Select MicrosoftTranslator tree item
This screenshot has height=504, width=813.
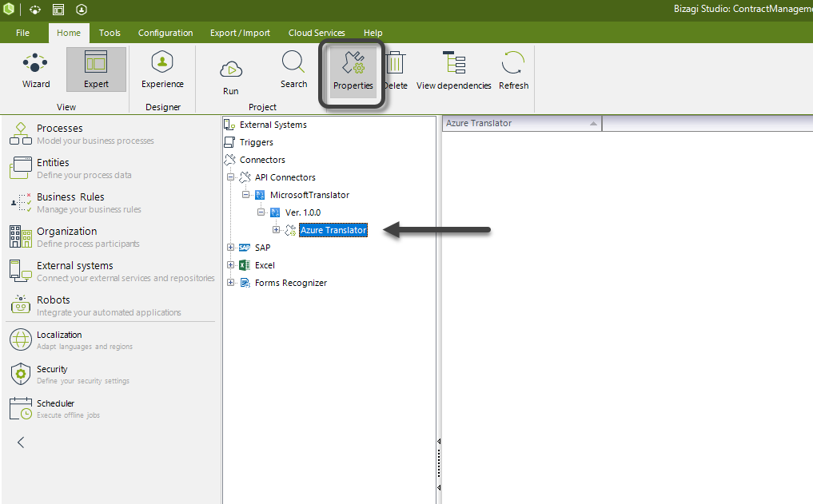pos(309,195)
